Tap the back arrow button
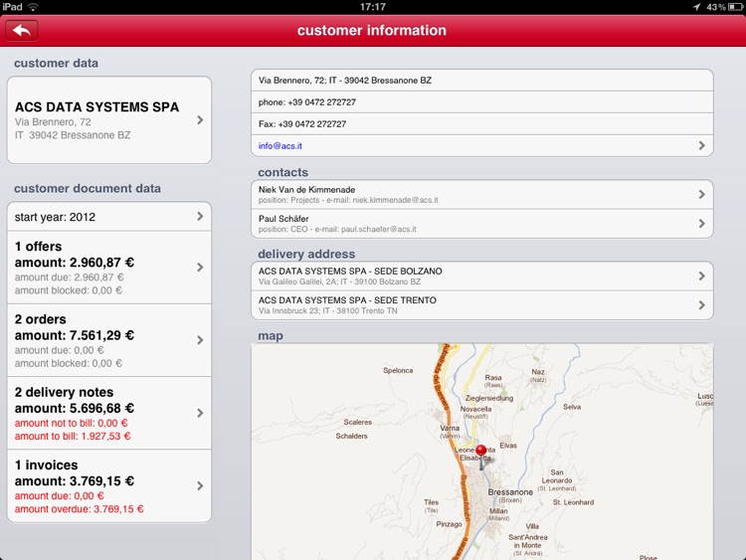The height and width of the screenshot is (560, 746). coord(22,31)
